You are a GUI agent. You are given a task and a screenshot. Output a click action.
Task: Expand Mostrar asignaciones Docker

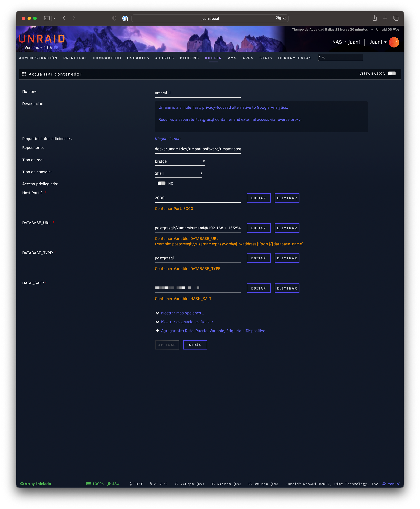coord(189,322)
